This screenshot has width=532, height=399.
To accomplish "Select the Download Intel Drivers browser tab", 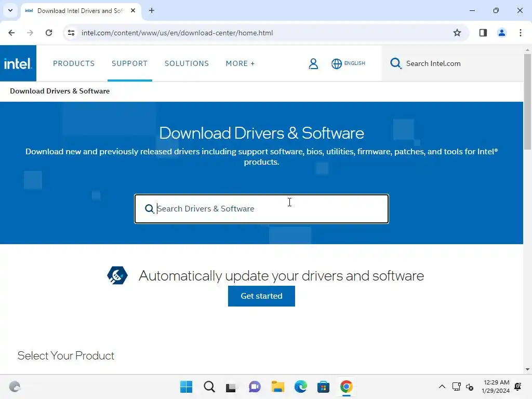I will tap(82, 10).
